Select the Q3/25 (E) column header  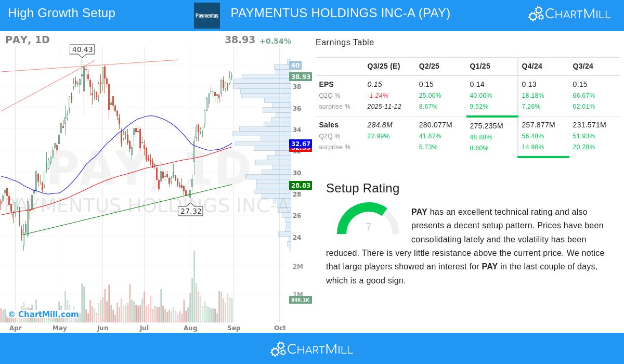pyautogui.click(x=384, y=66)
